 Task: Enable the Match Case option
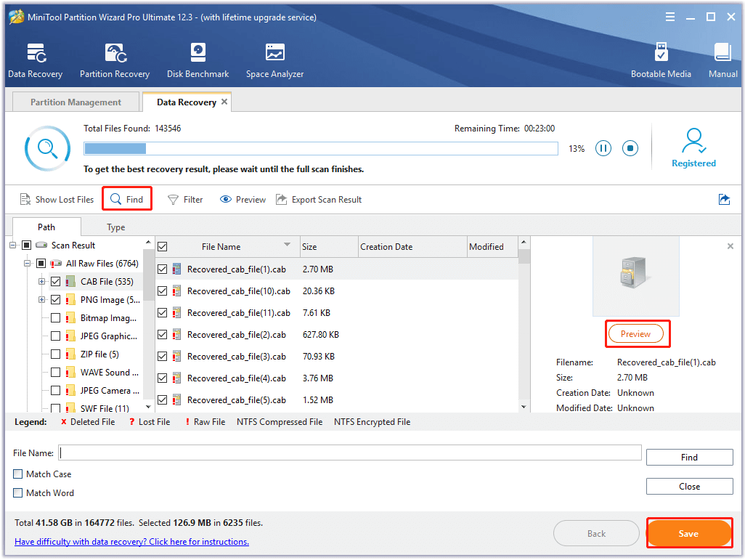tap(16, 474)
